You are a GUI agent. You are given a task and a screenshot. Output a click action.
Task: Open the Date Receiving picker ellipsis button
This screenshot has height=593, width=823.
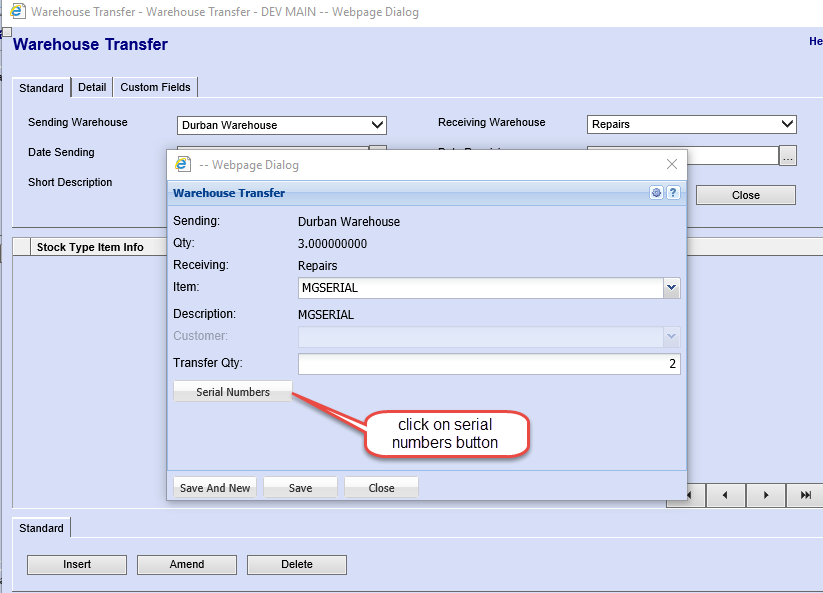[788, 155]
